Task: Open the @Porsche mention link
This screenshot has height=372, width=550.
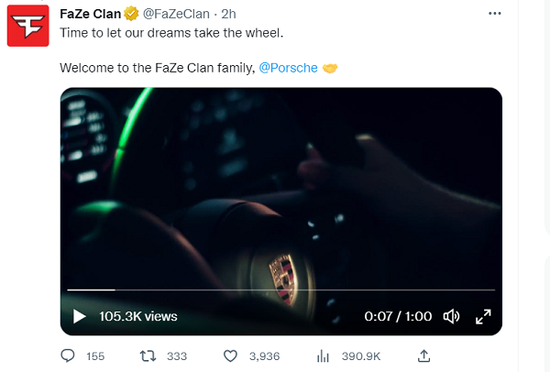Action: pos(288,68)
